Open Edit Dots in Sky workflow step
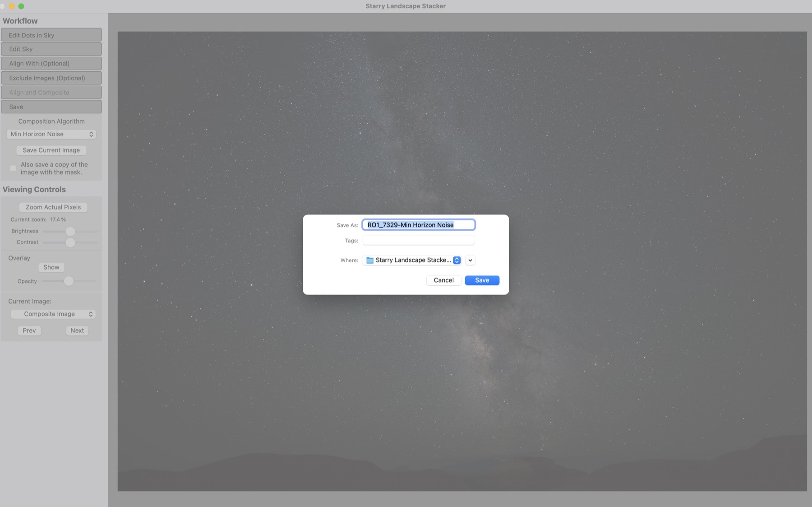This screenshot has width=812, height=507. 51,35
